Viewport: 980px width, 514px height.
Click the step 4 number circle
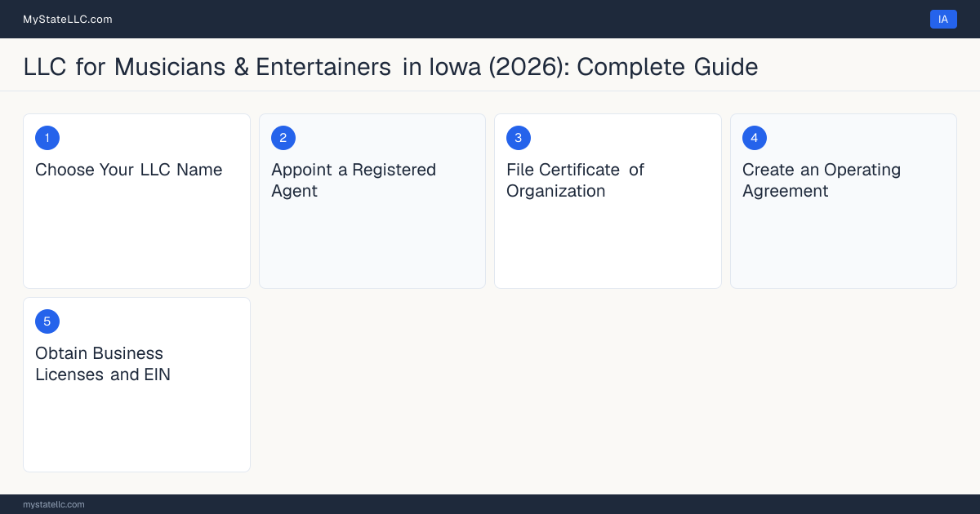point(755,138)
